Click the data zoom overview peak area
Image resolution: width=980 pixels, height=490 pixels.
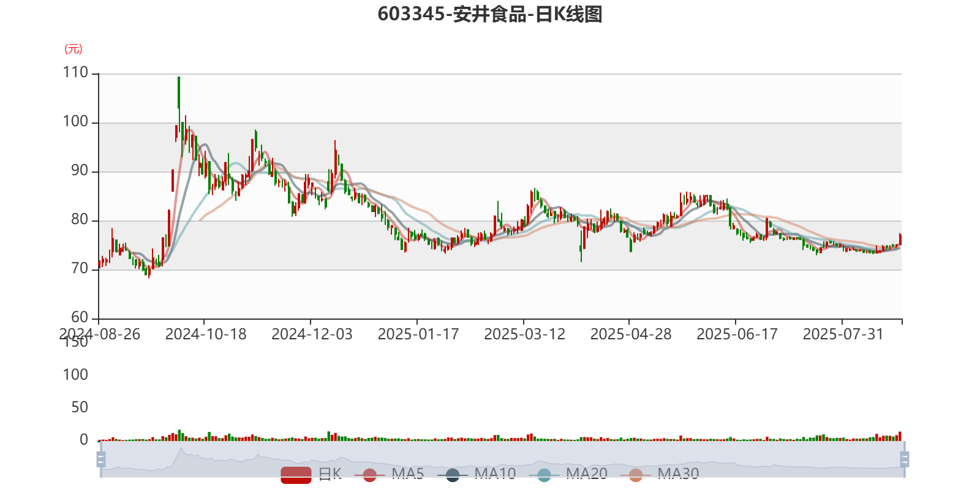[181, 452]
